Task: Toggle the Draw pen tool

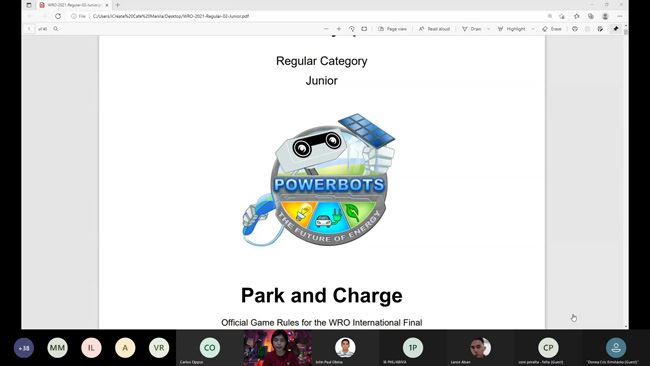Action: pos(471,29)
